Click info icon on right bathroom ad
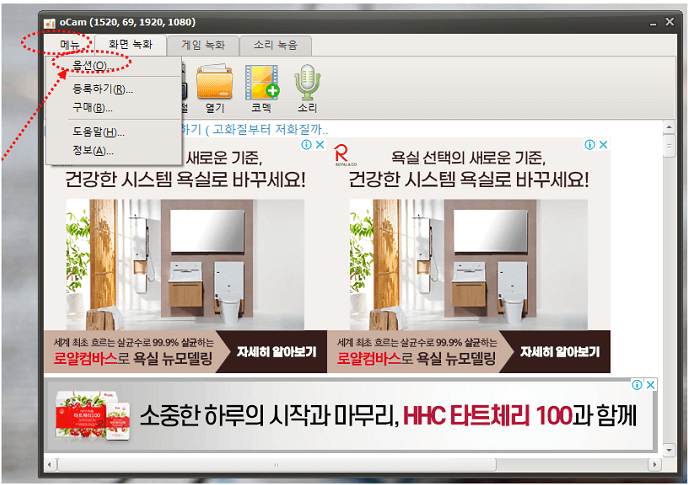This screenshot has height=485, width=688. [x=590, y=144]
